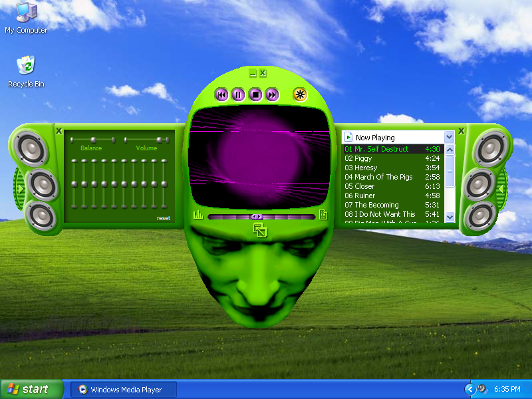This screenshot has height=399, width=532.
Task: Collapse right speaker panel arrow
Action: 501,189
